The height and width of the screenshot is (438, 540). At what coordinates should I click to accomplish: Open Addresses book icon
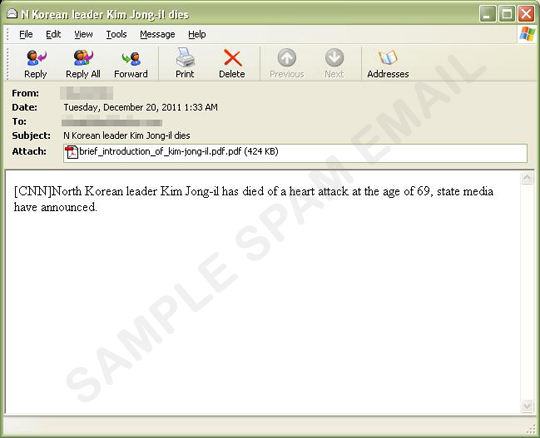[x=388, y=58]
